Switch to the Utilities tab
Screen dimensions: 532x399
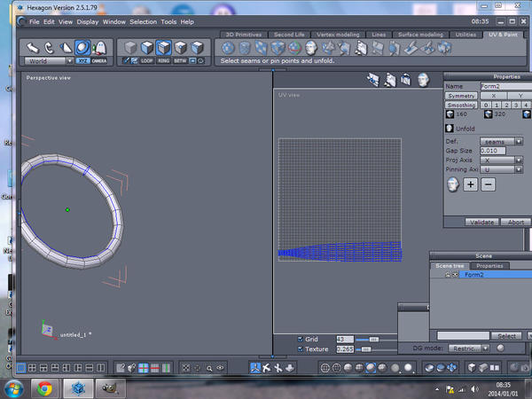pos(465,35)
